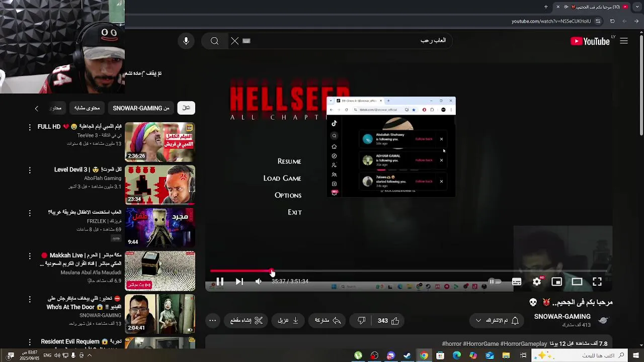This screenshot has width=644, height=362.
Task: Show hidden system tray icons
Action: [90, 355]
